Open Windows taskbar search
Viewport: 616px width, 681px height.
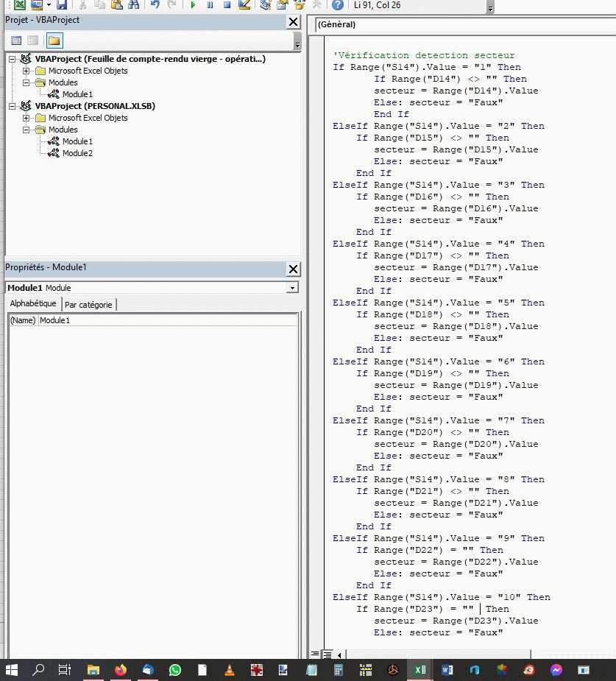click(x=38, y=670)
